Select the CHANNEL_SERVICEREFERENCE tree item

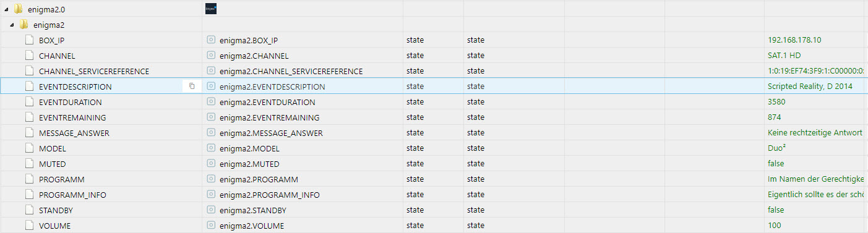[94, 71]
